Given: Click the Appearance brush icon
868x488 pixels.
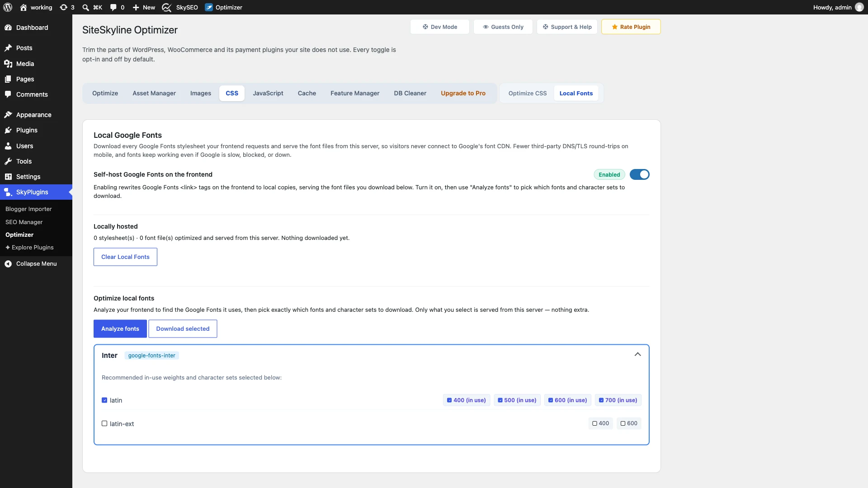Looking at the screenshot, I should pyautogui.click(x=8, y=115).
